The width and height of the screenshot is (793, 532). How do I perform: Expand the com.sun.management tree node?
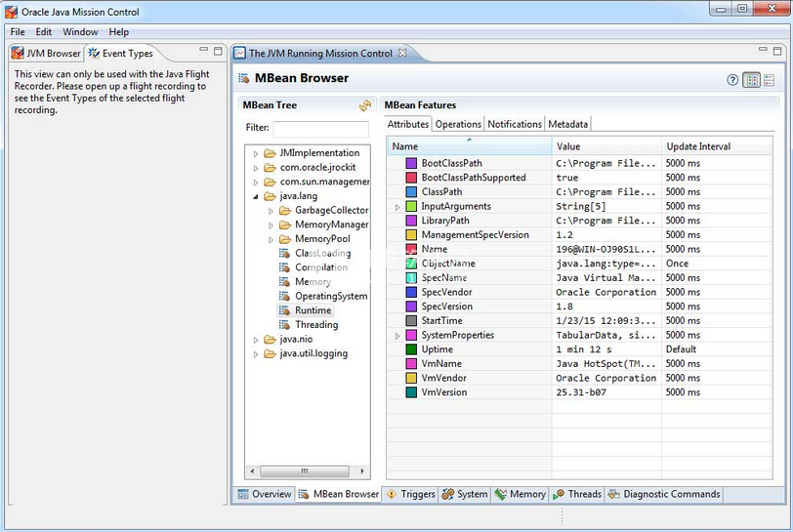[256, 183]
